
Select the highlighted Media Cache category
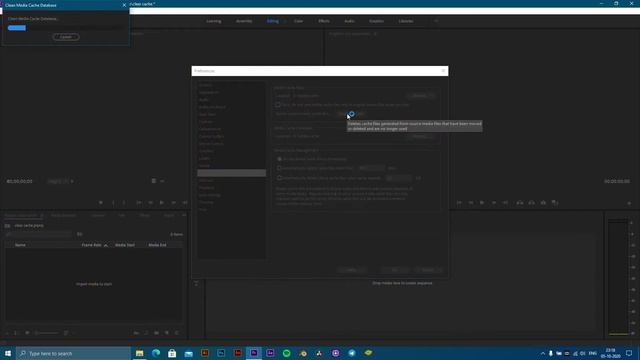(231, 173)
